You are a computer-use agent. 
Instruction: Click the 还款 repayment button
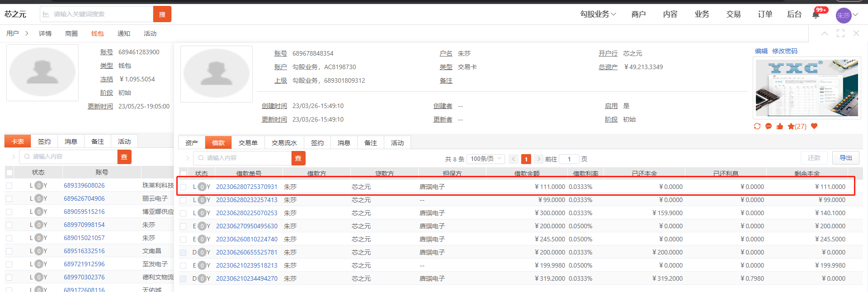click(x=814, y=158)
